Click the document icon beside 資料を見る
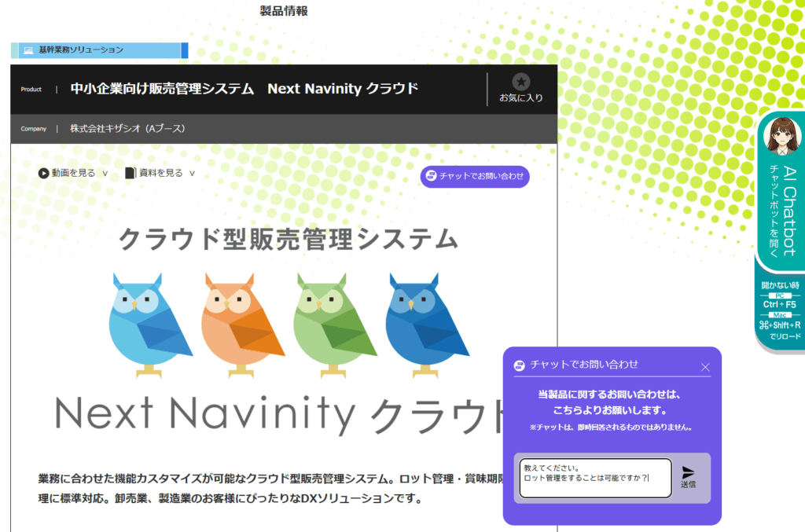Viewport: 805px width, 532px height. [130, 173]
